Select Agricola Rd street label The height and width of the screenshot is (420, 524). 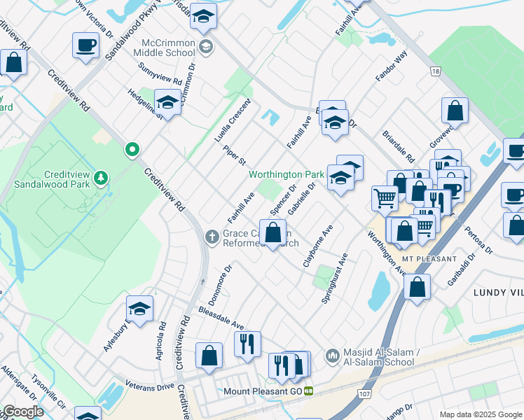tap(160, 340)
